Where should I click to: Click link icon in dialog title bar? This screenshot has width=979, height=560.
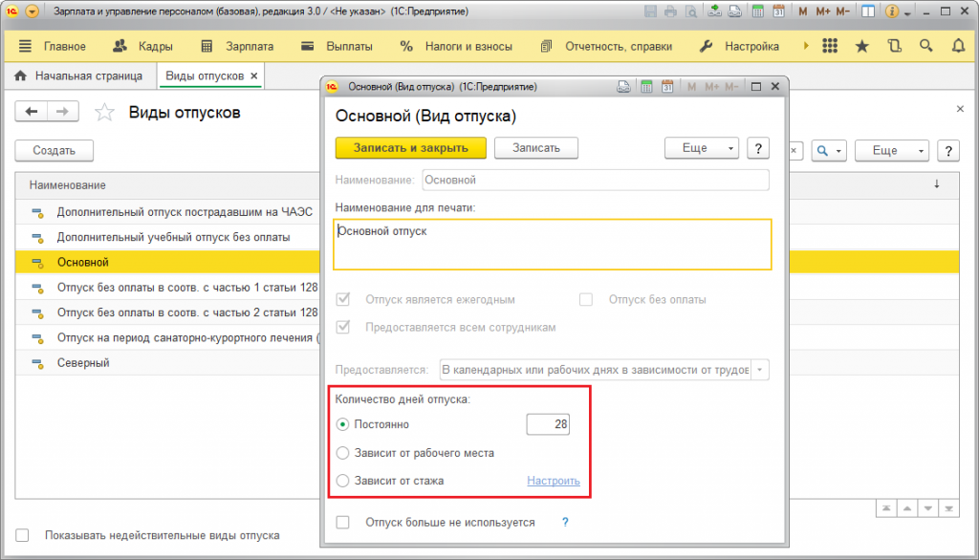point(623,87)
